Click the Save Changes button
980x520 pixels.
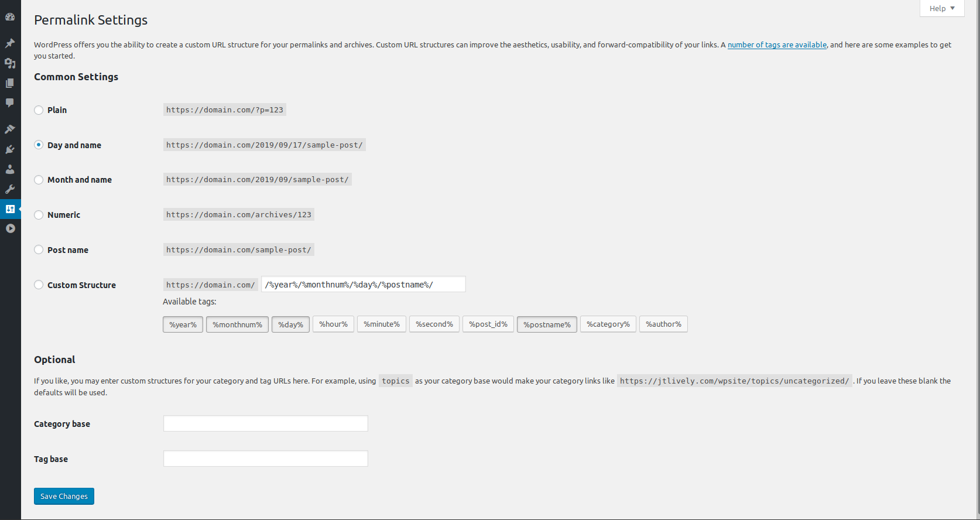point(64,496)
